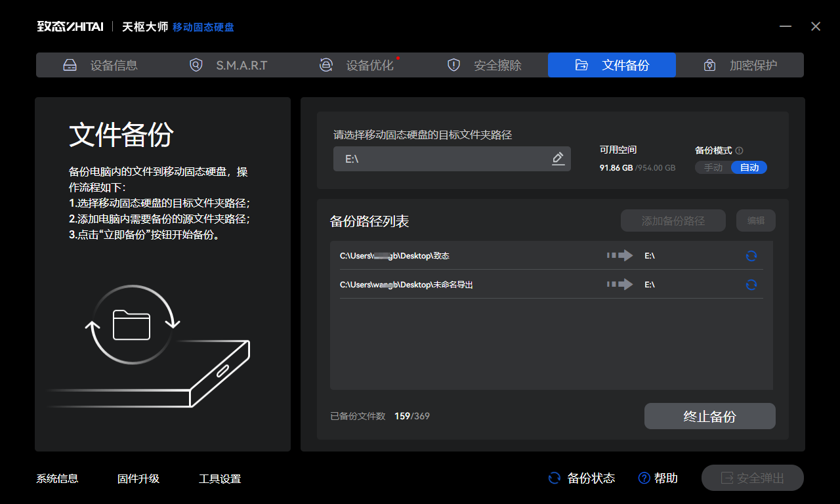Click the shield icon on 安全擦除 tab
The width and height of the screenshot is (840, 504).
453,65
